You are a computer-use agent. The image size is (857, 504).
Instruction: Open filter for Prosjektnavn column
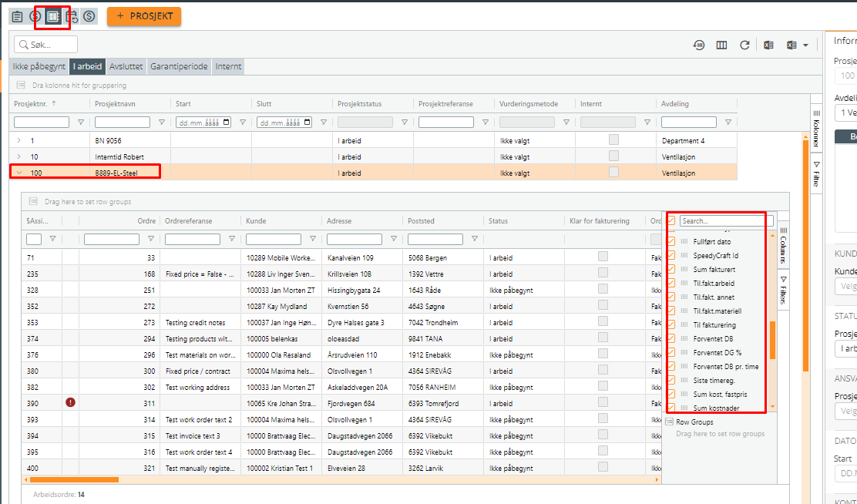click(162, 123)
